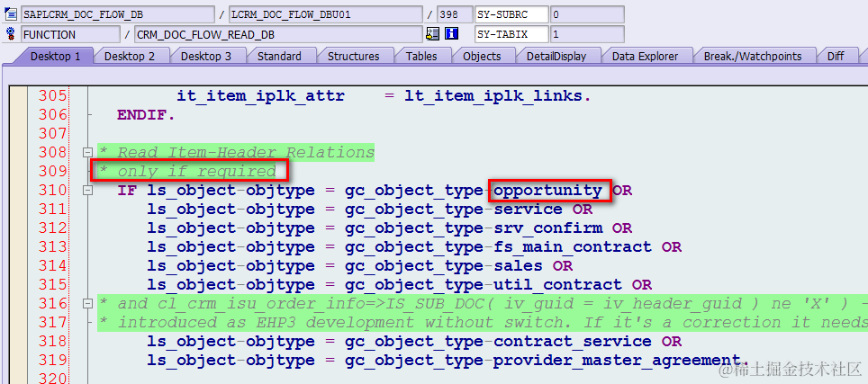Image resolution: width=868 pixels, height=384 pixels.
Task: Click the blue information icon
Action: point(452,34)
